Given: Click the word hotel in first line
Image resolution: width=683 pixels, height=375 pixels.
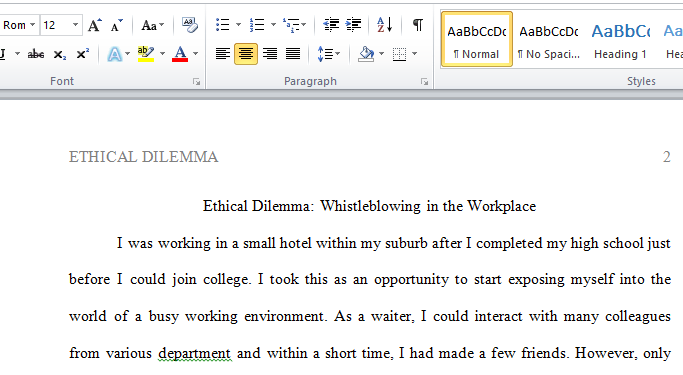Looking at the screenshot, I should click(295, 243).
